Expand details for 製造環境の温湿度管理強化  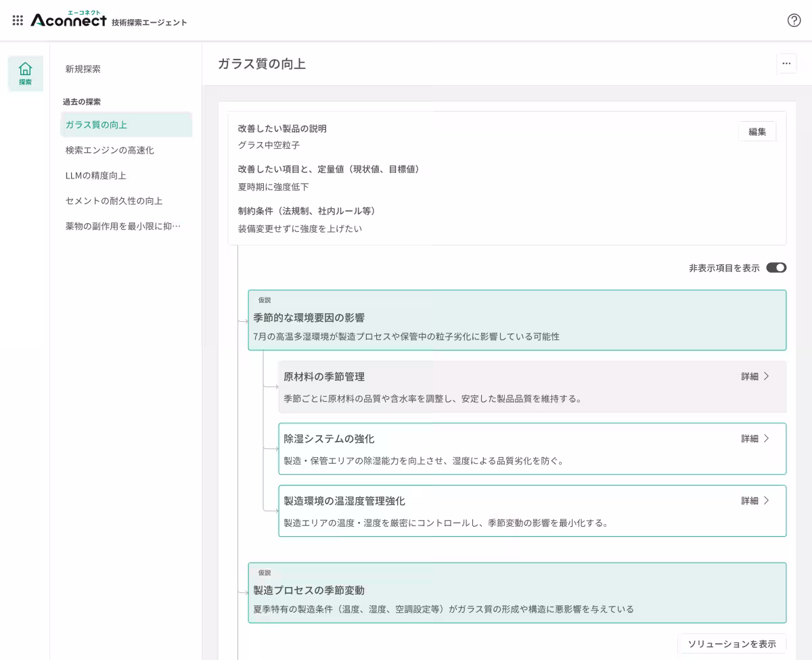click(x=757, y=500)
